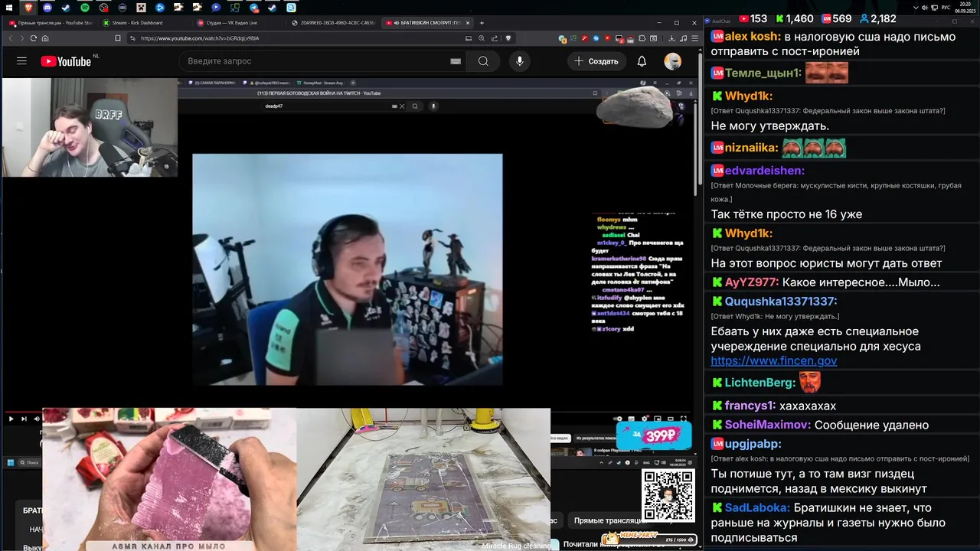Click chat username LichtenBerg

(759, 383)
